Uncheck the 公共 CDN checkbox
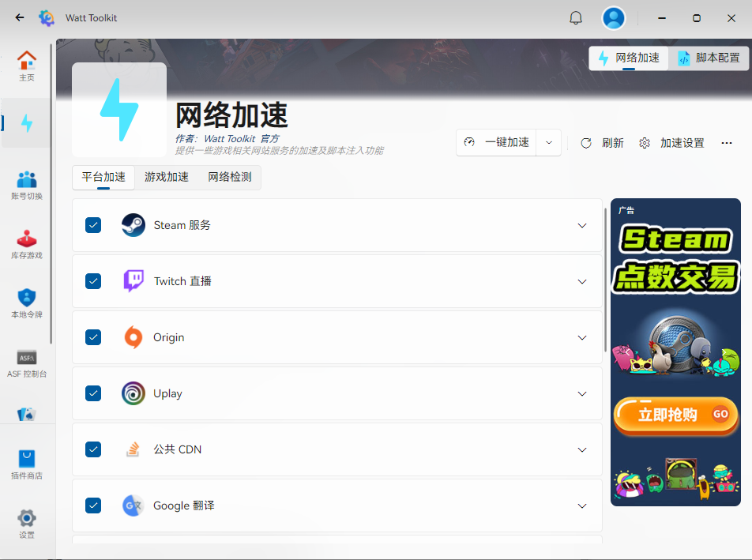 (x=93, y=449)
